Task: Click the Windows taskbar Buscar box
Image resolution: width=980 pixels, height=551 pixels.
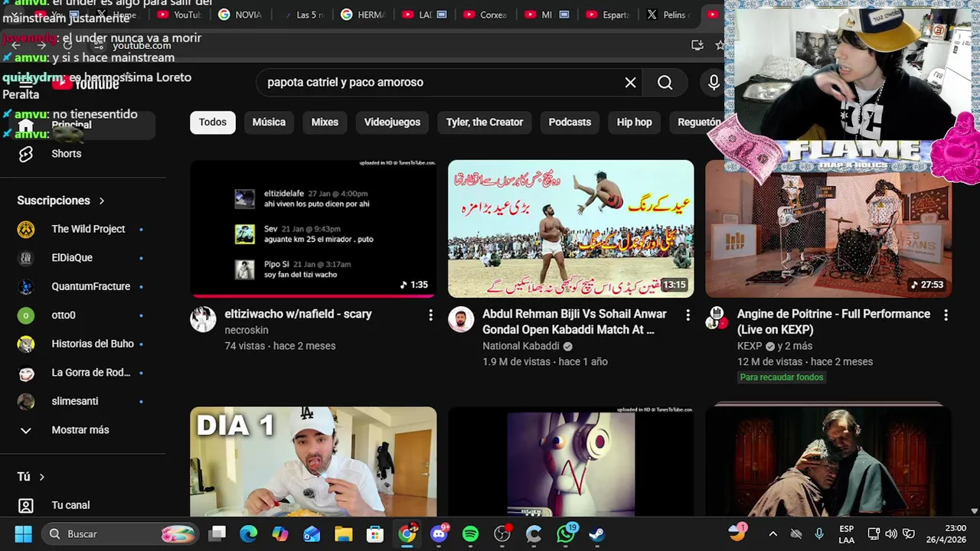Action: click(120, 533)
